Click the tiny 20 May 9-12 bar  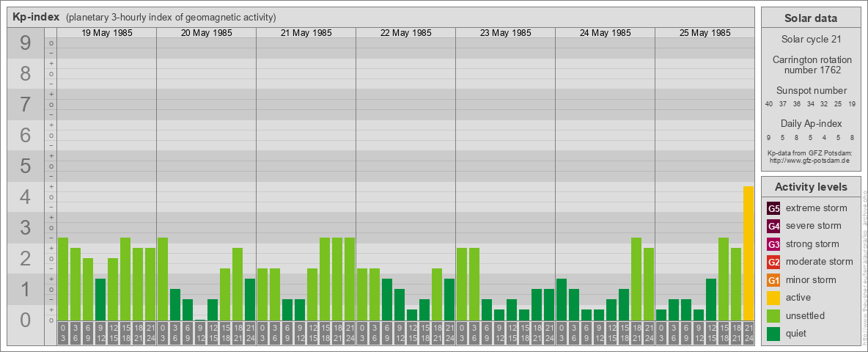(x=200, y=320)
